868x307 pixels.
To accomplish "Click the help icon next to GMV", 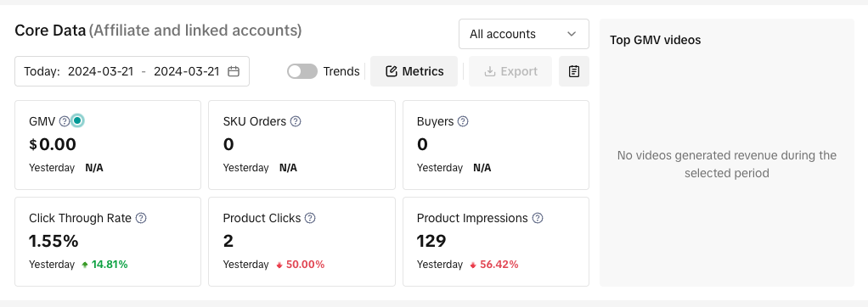I will pyautogui.click(x=65, y=121).
